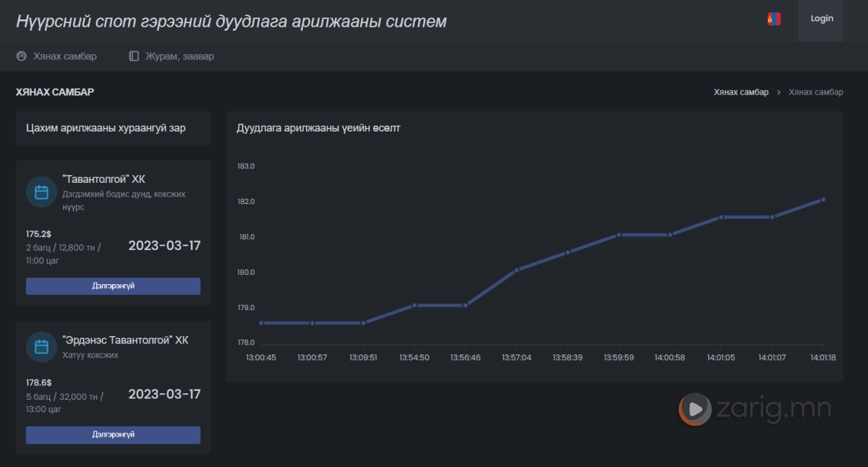Click the book icon beside Журам, заавар
The image size is (868, 467).
pyautogui.click(x=134, y=56)
